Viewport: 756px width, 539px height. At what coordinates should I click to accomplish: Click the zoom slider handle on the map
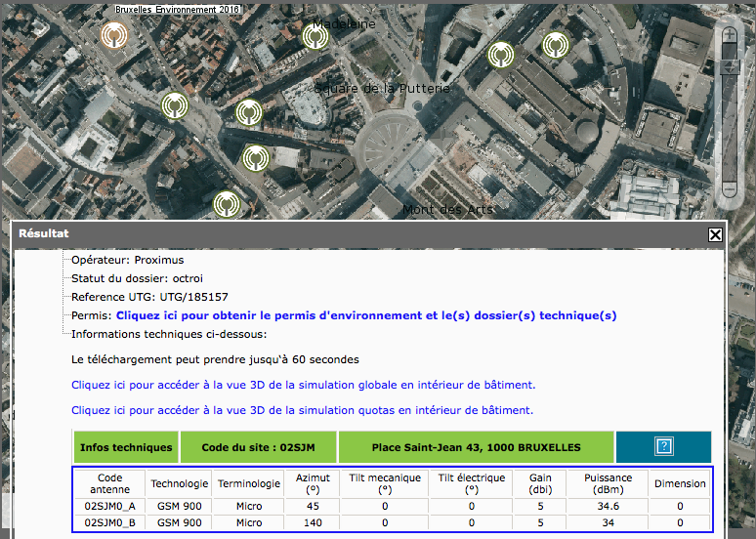point(729,66)
